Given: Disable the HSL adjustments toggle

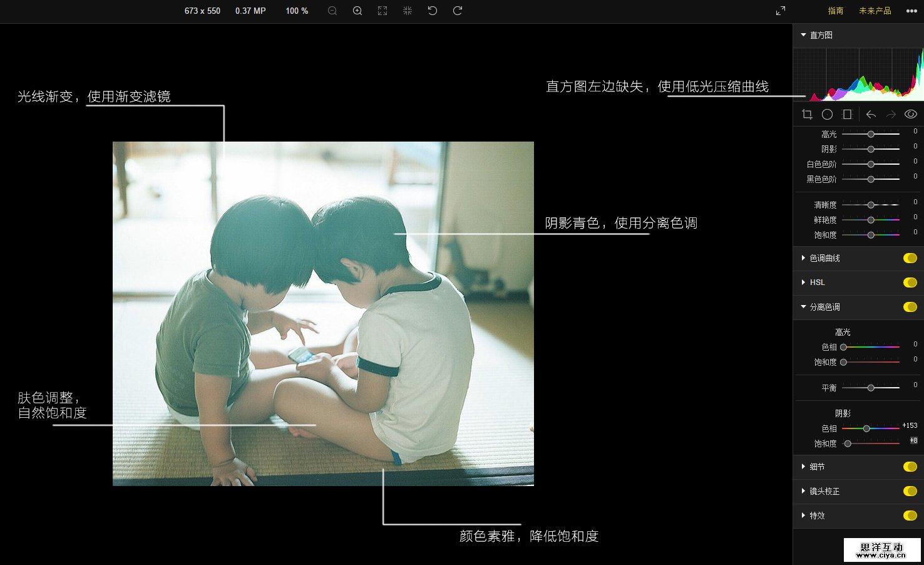Looking at the screenshot, I should pos(910,282).
